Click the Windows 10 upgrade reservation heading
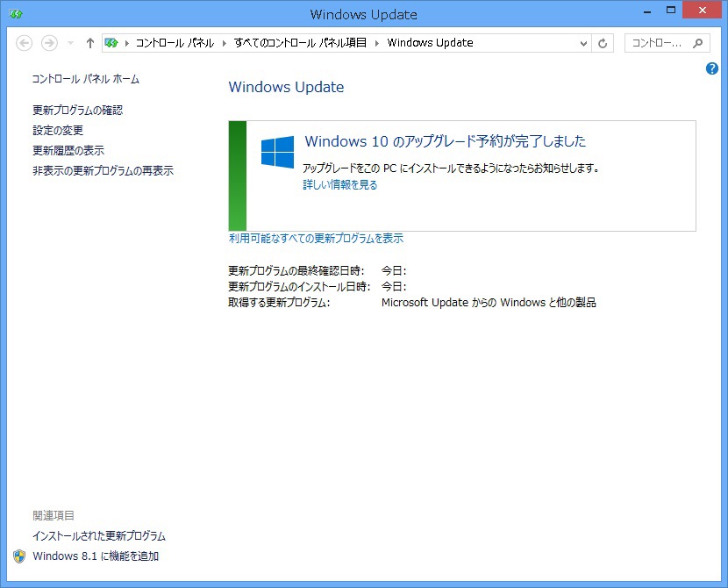728x588 pixels. click(x=446, y=141)
